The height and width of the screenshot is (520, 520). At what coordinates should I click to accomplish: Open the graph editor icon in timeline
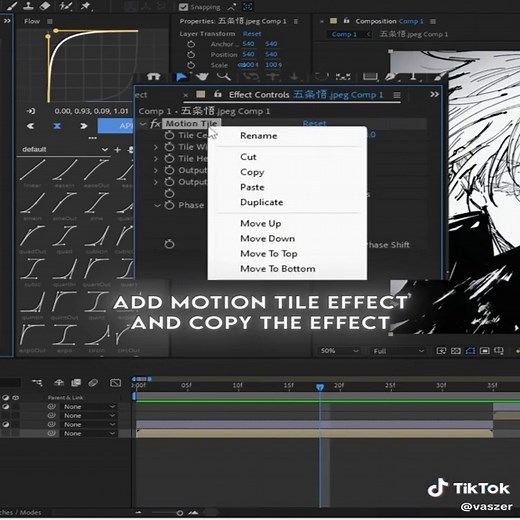tap(115, 383)
